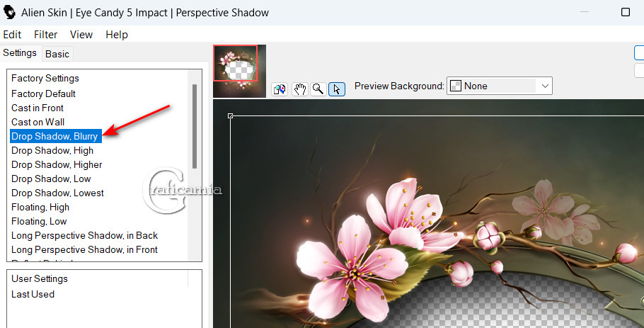Viewport: 644px width, 328px height.
Task: Select the Drop Shadow, High preset
Action: (x=52, y=150)
